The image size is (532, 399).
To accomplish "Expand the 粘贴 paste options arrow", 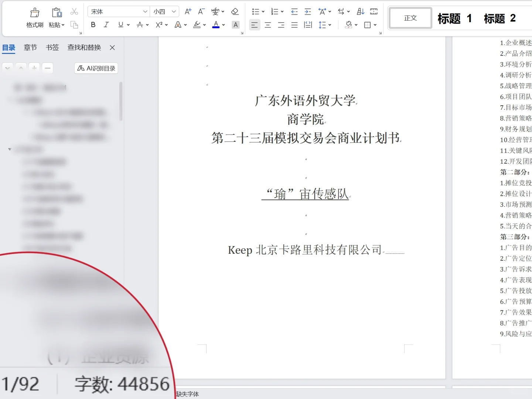I will click(x=63, y=25).
